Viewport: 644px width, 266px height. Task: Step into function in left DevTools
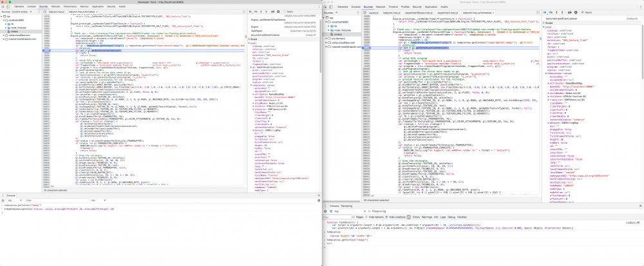[261, 12]
